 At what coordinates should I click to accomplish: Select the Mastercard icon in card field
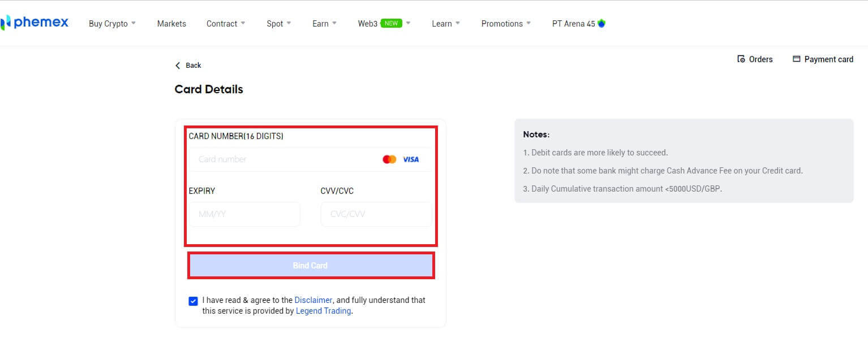389,159
